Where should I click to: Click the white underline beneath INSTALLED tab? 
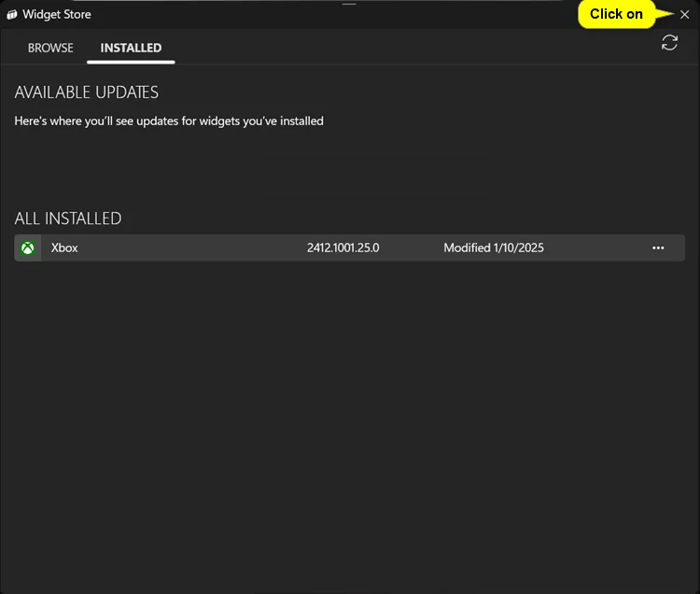tap(131, 63)
